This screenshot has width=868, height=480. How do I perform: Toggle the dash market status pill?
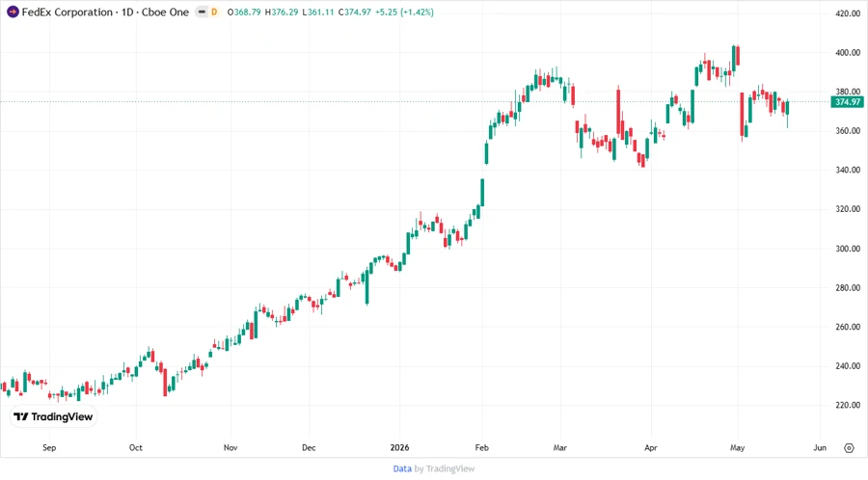pyautogui.click(x=203, y=12)
